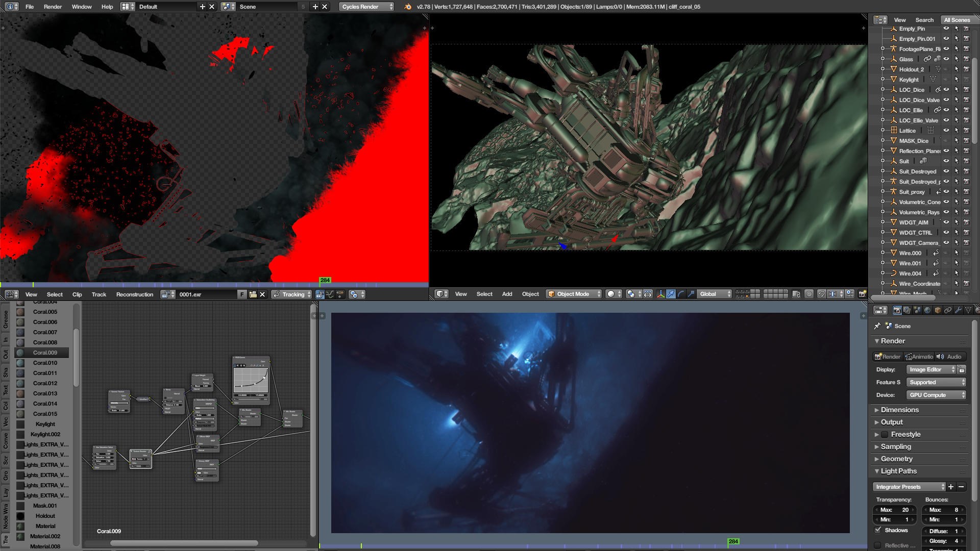Click the Constraints chain-link properties tab
This screenshot has height=551, width=980.
(x=948, y=310)
